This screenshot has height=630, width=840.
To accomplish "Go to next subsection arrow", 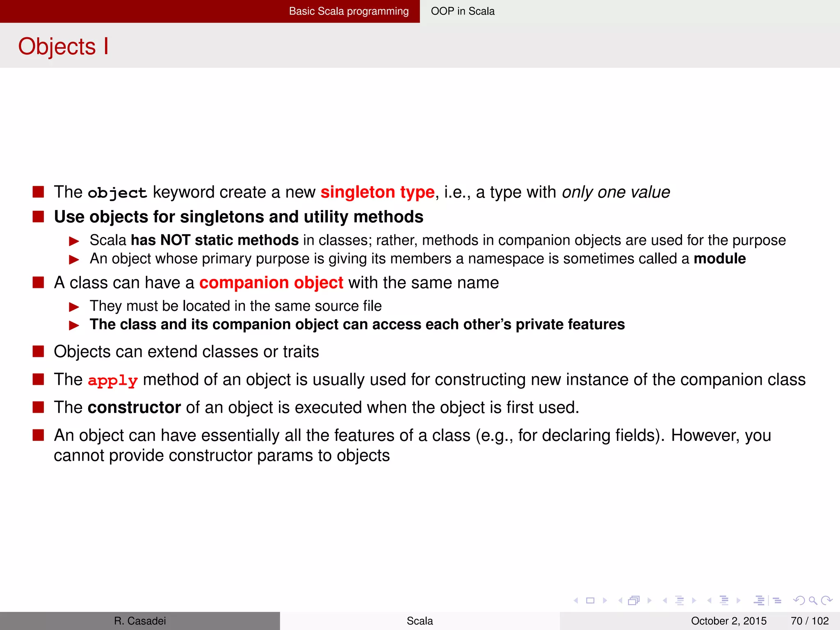I will click(694, 600).
